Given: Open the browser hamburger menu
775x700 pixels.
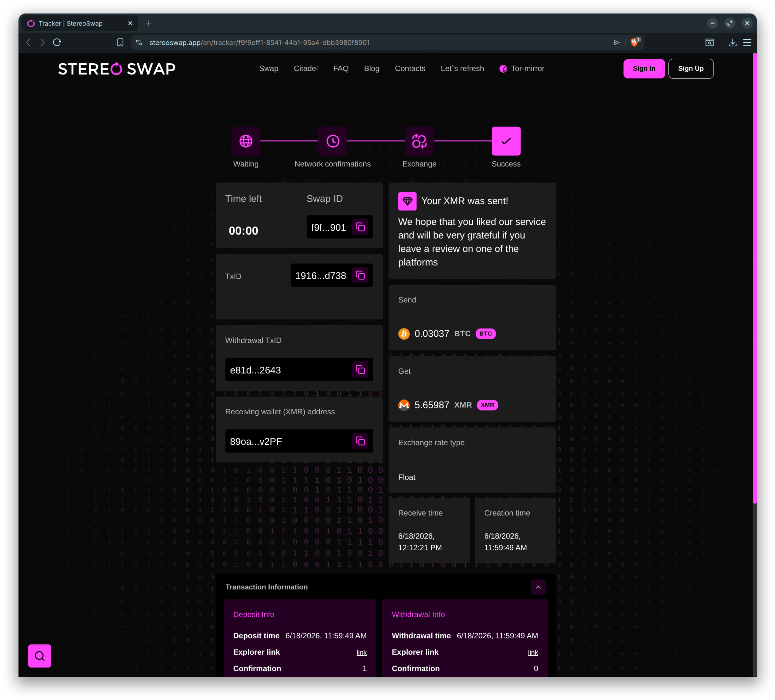Looking at the screenshot, I should coord(747,42).
